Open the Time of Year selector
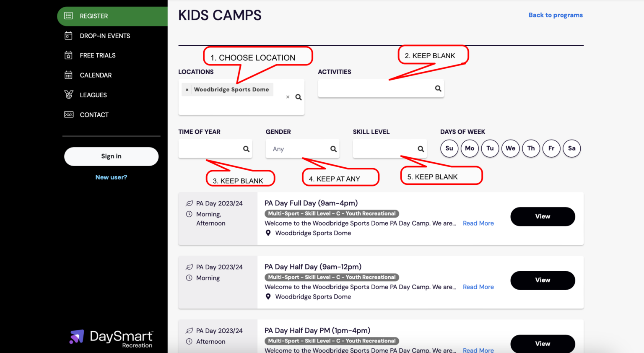The height and width of the screenshot is (353, 644). coord(215,148)
